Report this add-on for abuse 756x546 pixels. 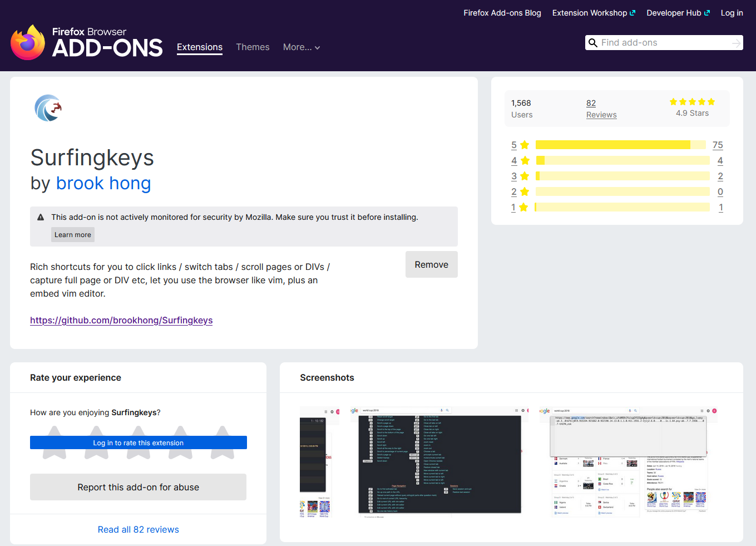tap(139, 487)
